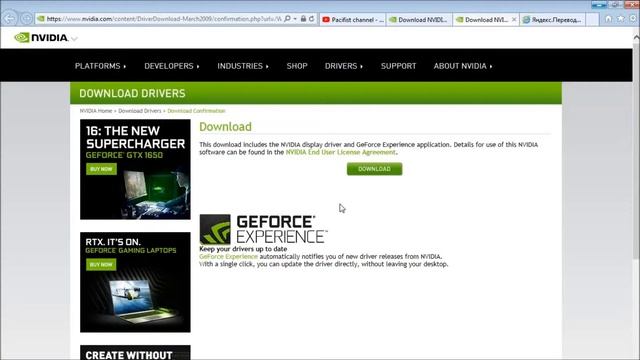The image size is (640, 360).
Task: Open the GeForce Experience text link
Action: pos(229,257)
